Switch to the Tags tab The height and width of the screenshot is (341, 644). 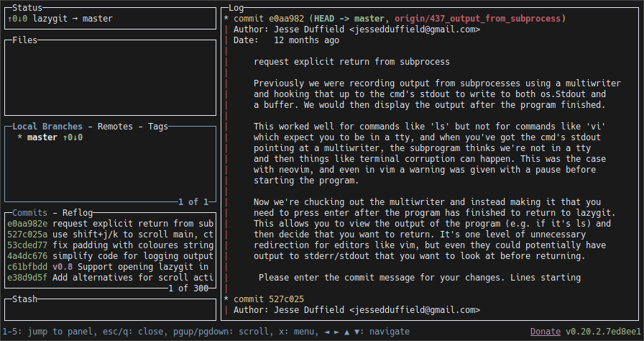coord(158,127)
